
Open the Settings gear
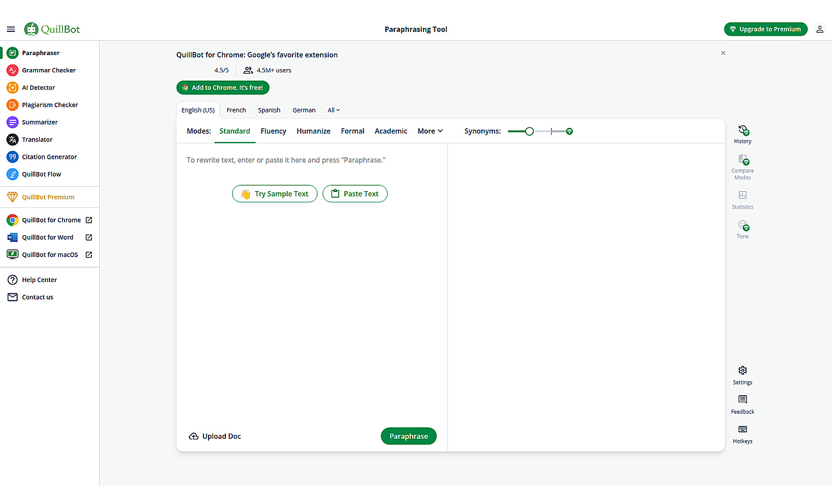pos(742,375)
